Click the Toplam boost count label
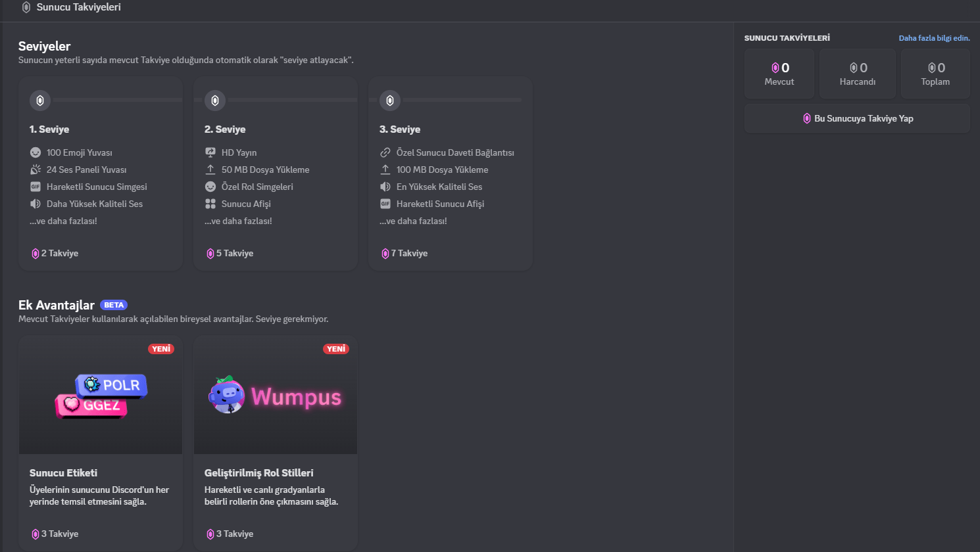This screenshot has height=552, width=980. point(935,82)
